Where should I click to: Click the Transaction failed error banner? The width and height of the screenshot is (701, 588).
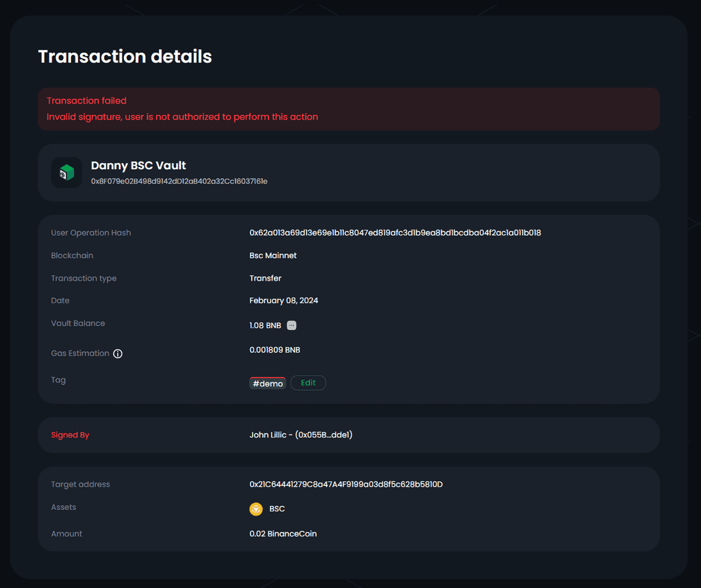(x=348, y=109)
